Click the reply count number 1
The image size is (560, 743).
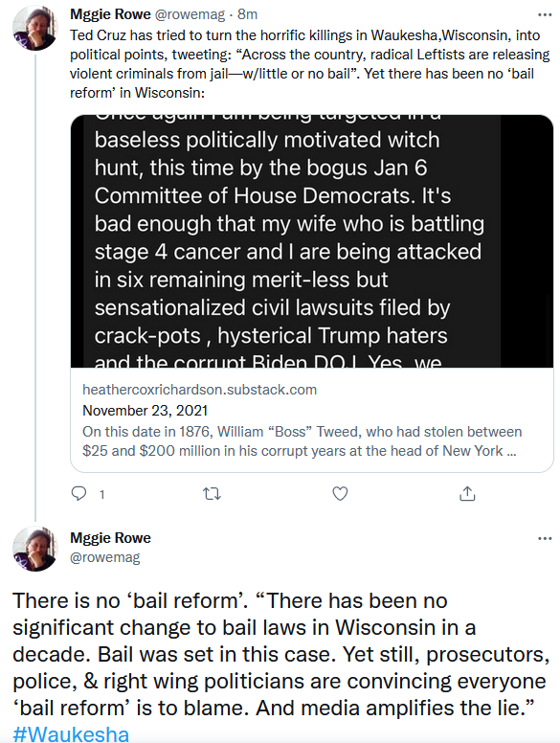[x=101, y=495]
